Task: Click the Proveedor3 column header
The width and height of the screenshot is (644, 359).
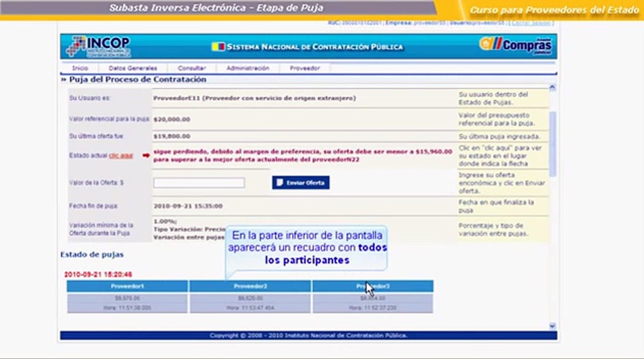Action: click(373, 286)
